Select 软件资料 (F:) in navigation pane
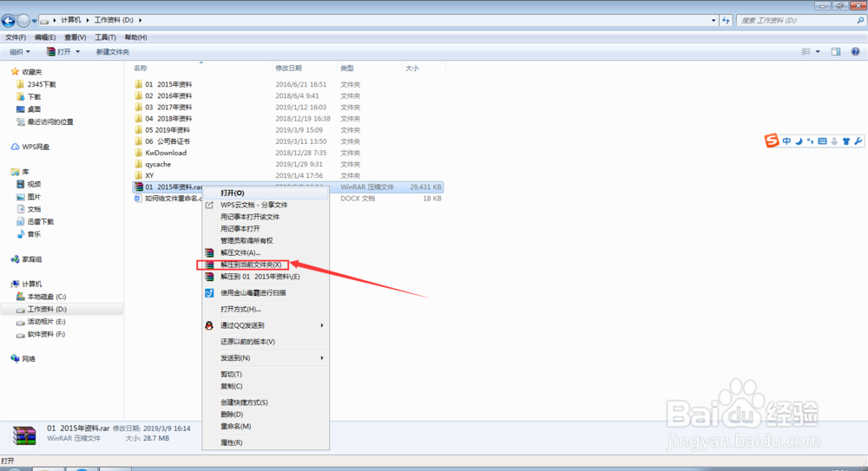Viewport: 868px width, 471px height. (47, 334)
